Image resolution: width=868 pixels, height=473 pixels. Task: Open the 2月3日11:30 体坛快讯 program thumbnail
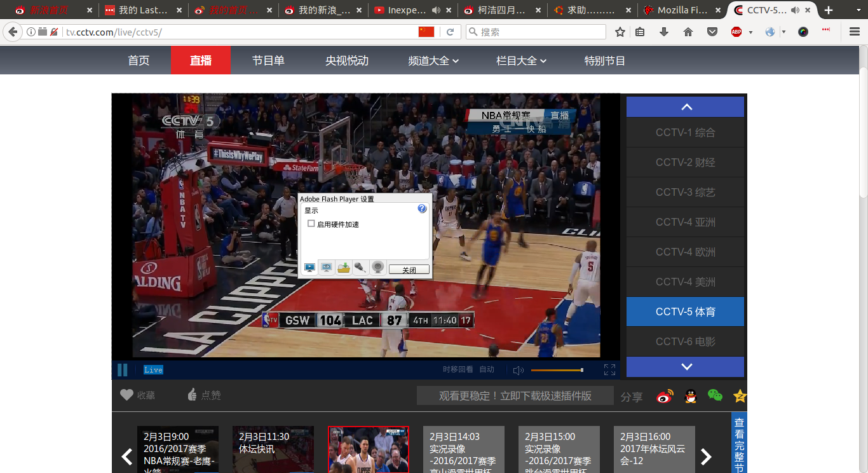(273, 449)
